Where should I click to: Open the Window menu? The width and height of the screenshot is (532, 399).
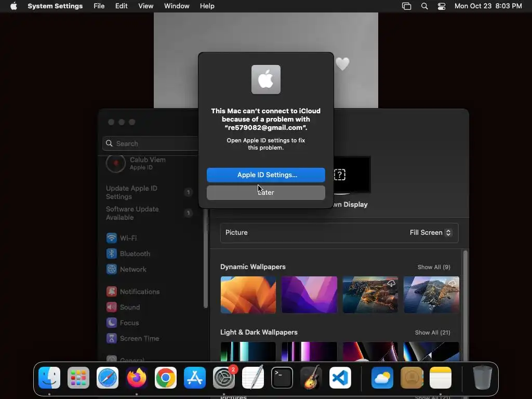click(177, 6)
